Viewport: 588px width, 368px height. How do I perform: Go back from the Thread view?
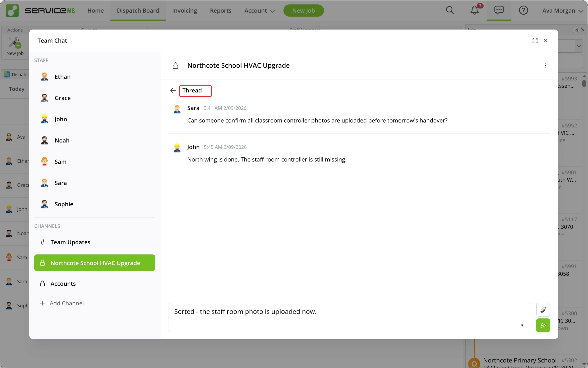[x=173, y=91]
